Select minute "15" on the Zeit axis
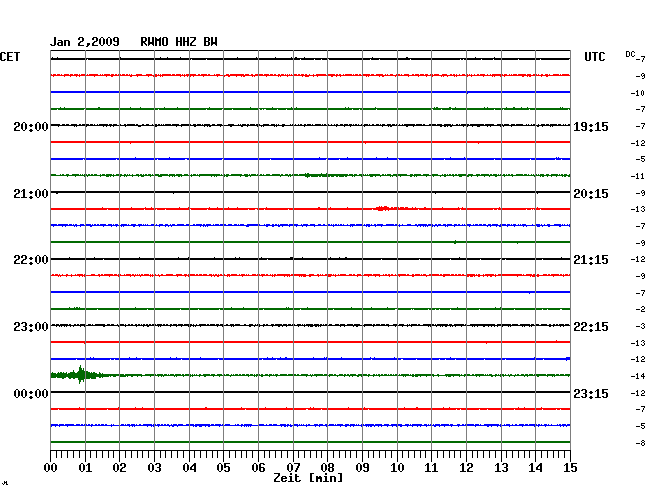 [x=570, y=468]
